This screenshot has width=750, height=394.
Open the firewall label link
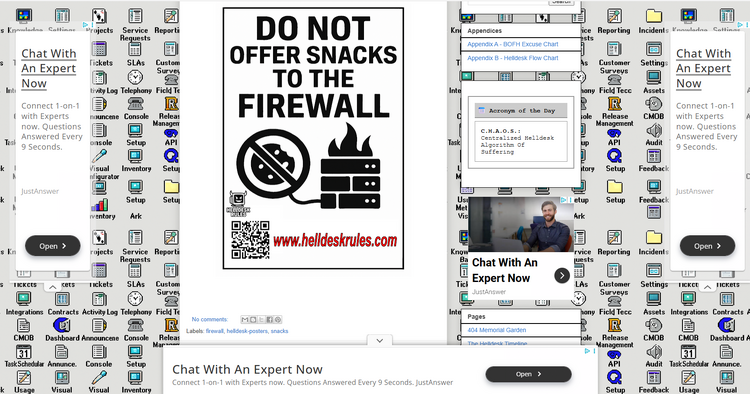[x=214, y=331]
